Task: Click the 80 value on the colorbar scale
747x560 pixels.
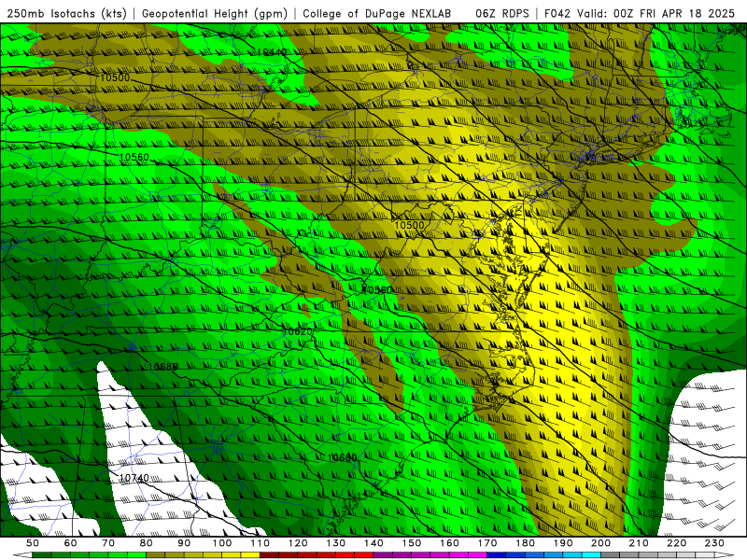Action: (147, 543)
